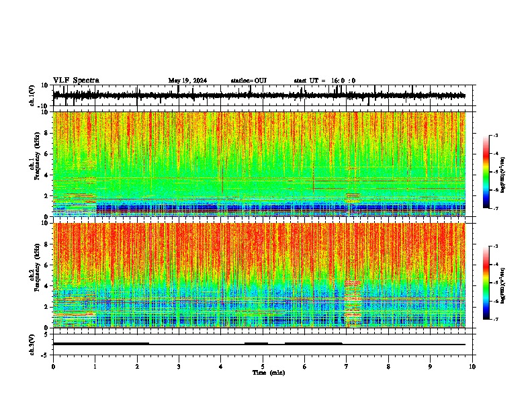The image size is (532, 411).
Task: Click the "7" tick on the time axis
Action: (x=347, y=367)
